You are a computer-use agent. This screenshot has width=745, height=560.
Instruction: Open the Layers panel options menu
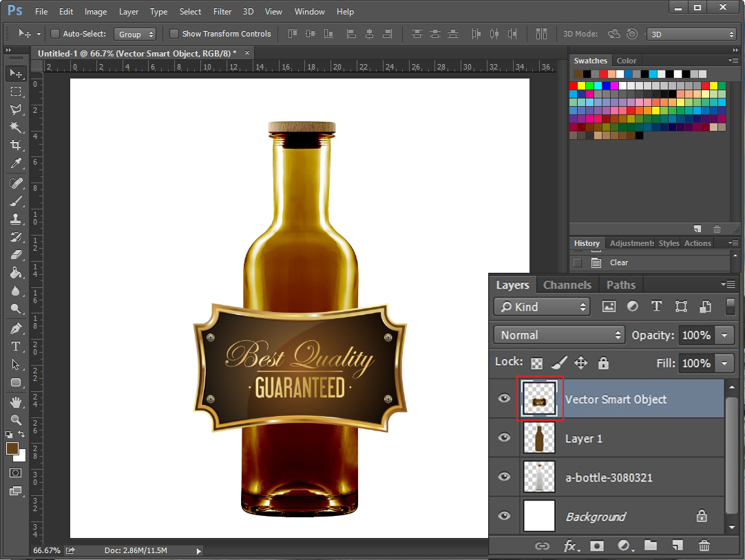coord(728,284)
